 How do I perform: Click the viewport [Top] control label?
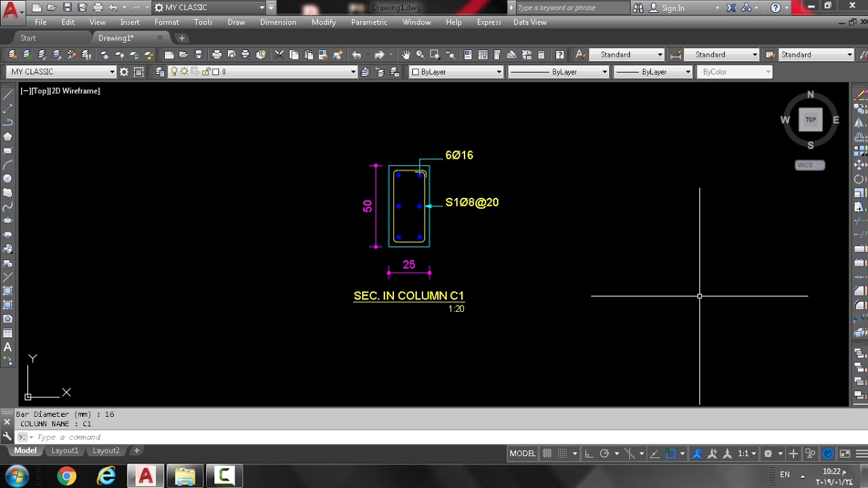point(39,91)
